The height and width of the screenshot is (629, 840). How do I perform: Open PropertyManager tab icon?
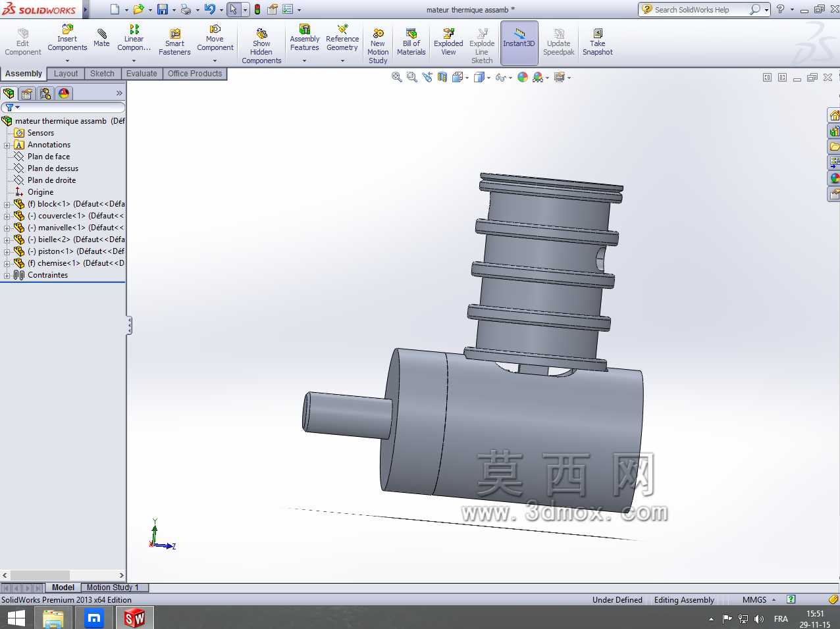[x=27, y=93]
